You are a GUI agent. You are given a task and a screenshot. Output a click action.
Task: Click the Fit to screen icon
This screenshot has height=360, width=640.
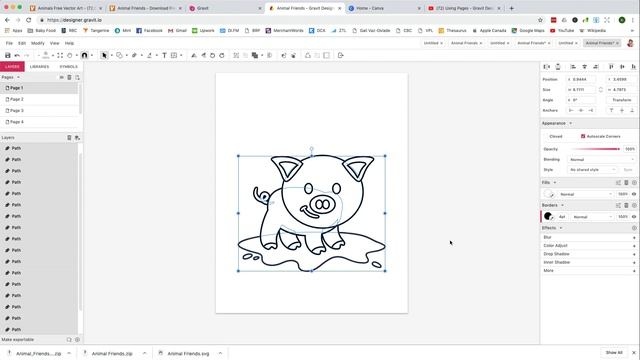point(60,55)
